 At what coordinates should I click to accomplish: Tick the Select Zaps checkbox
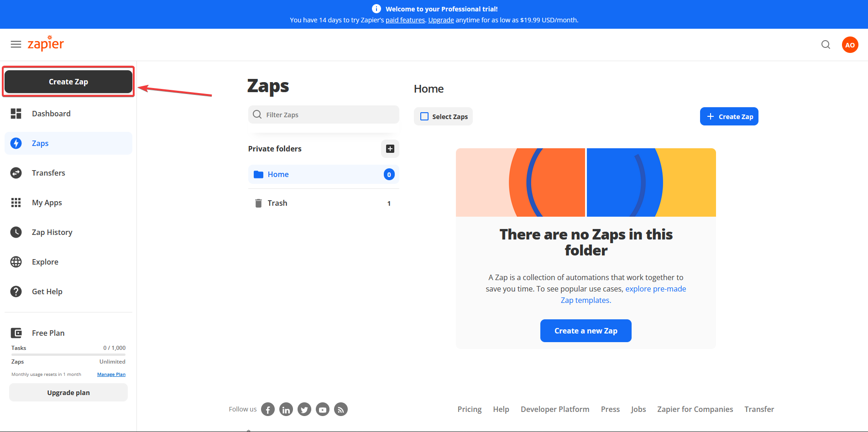424,116
